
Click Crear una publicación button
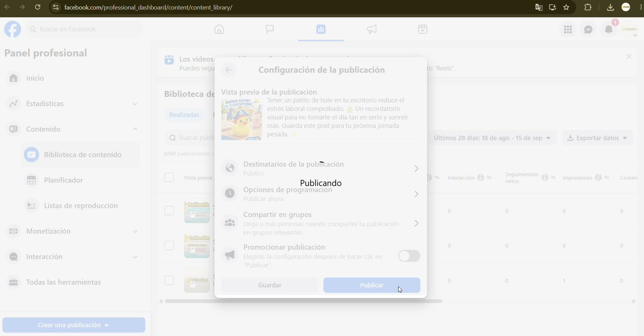click(74, 325)
